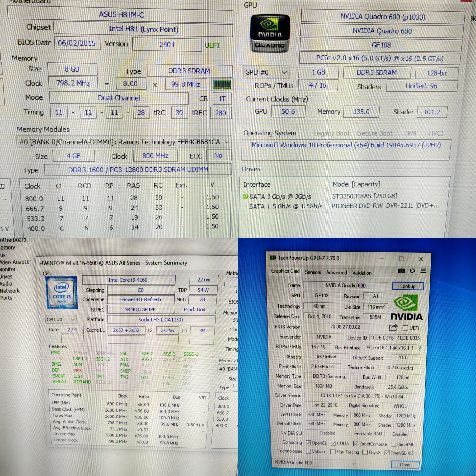The width and height of the screenshot is (476, 476).
Task: Toggle the DirectML checkbox
Action: [x=393, y=444]
